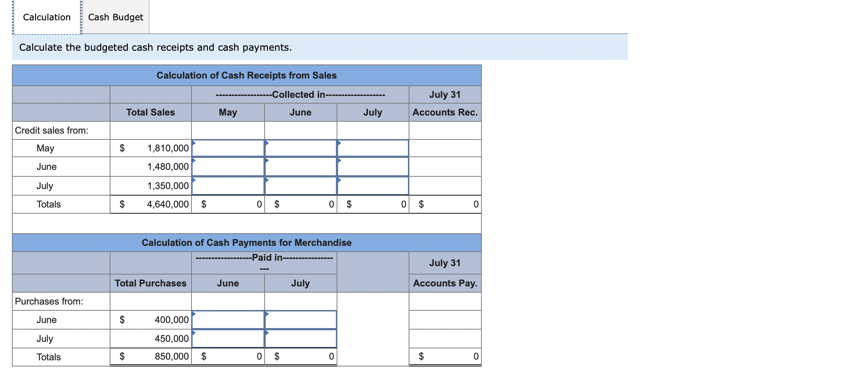
Task: Open the blue flag on July purchases paid-in-June cell
Action: point(194,332)
